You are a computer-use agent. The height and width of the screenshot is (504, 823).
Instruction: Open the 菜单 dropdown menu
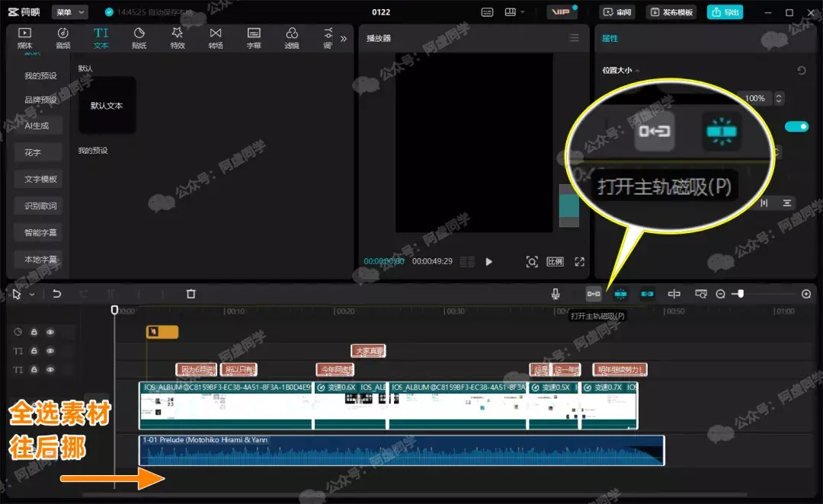[x=70, y=12]
